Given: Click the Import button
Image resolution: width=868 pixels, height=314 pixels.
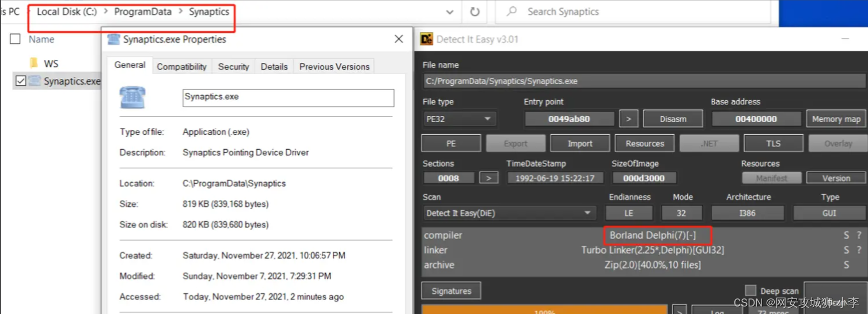Looking at the screenshot, I should click(580, 143).
